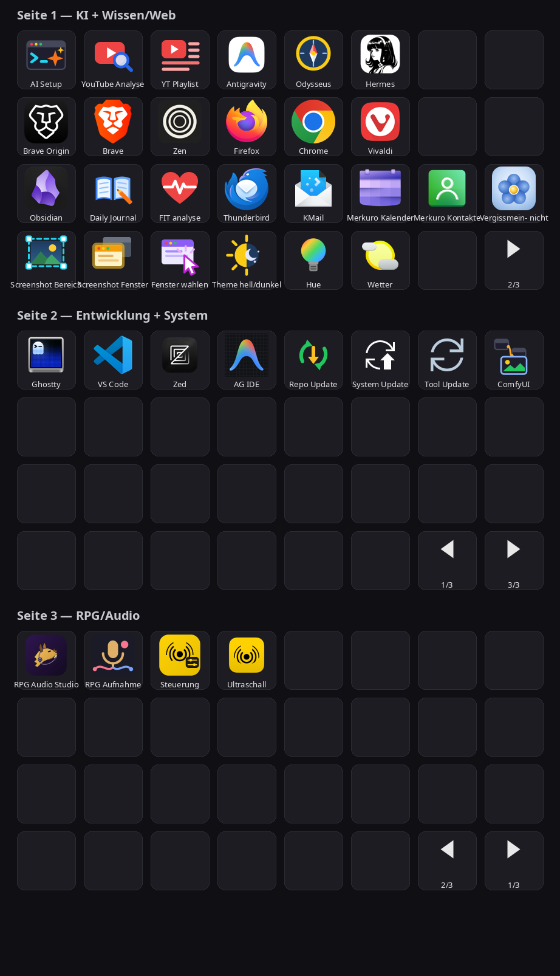
Task: Launch KMail
Action: [313, 194]
